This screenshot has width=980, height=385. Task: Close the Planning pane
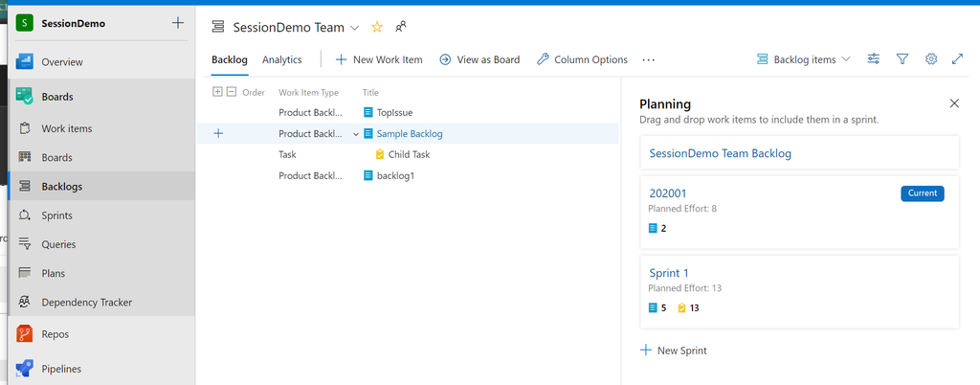click(954, 103)
